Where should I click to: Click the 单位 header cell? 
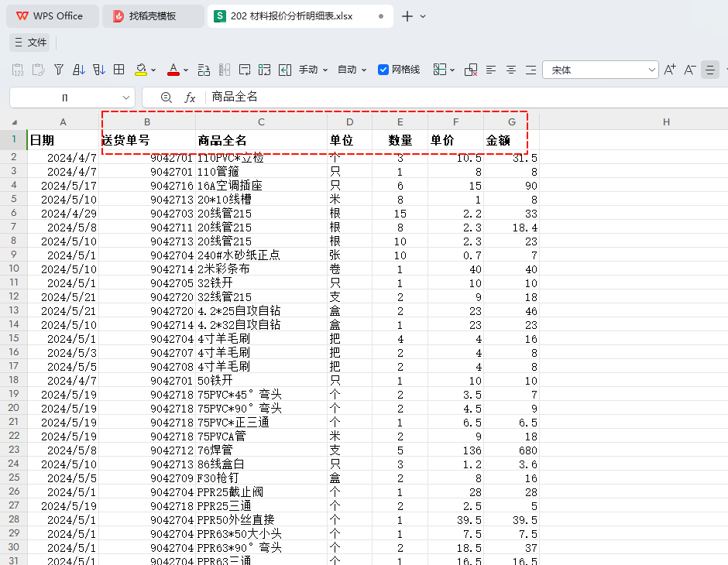[x=349, y=140]
